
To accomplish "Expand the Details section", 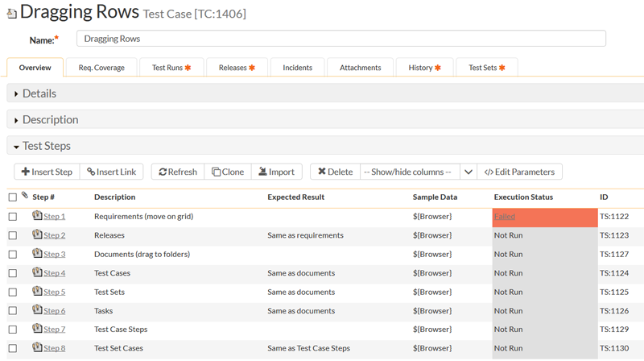I will [x=39, y=93].
